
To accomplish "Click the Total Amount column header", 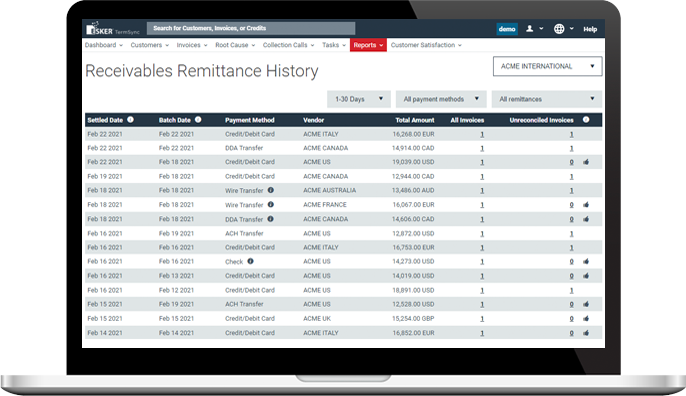I will point(415,120).
